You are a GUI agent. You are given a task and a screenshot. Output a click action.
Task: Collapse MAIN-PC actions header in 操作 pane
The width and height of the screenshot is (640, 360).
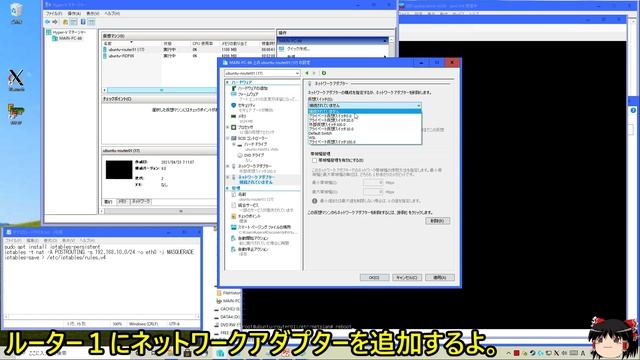pyautogui.click(x=385, y=41)
